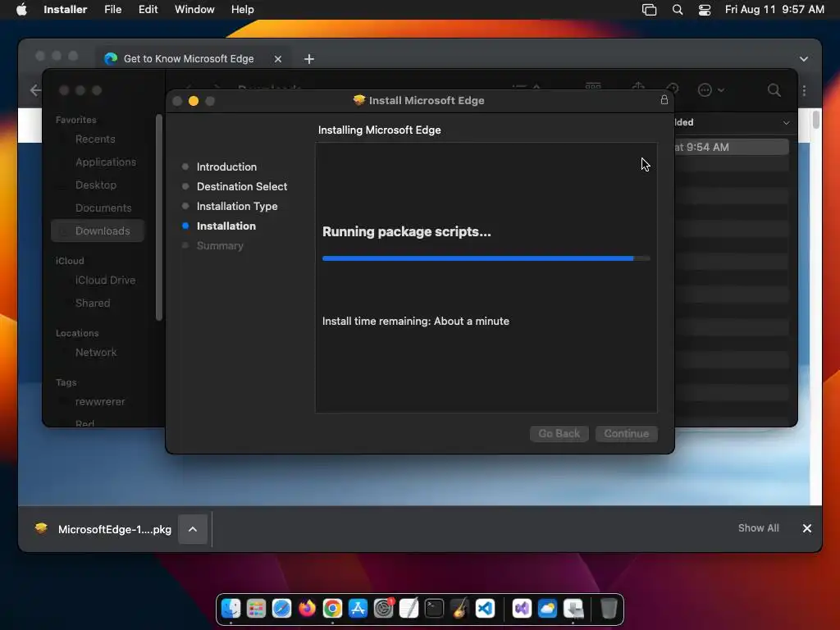Image resolution: width=840 pixels, height=630 pixels.
Task: Open TextEdit from the Dock
Action: point(409,609)
